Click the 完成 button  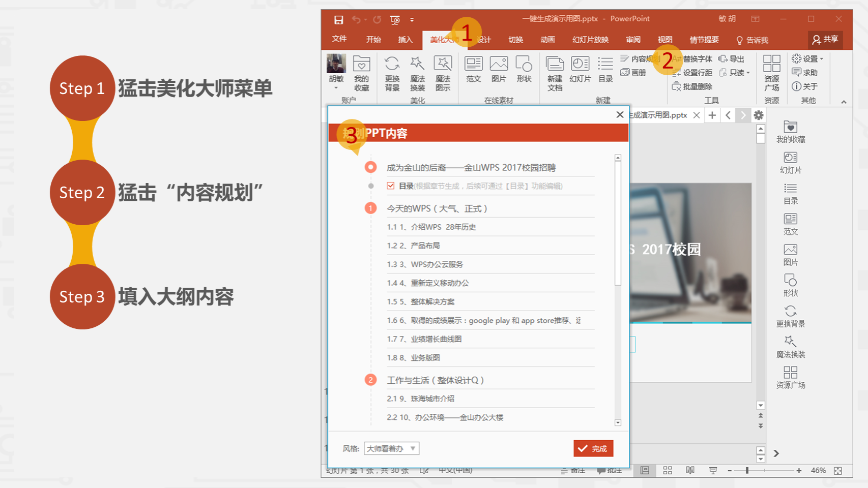593,448
